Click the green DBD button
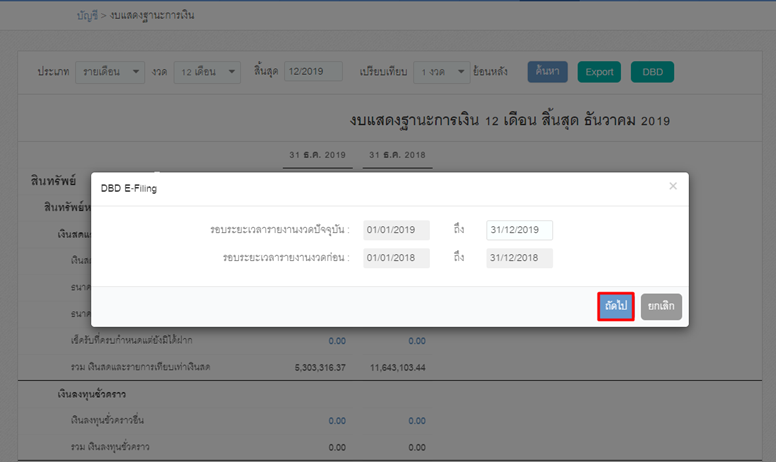 652,72
